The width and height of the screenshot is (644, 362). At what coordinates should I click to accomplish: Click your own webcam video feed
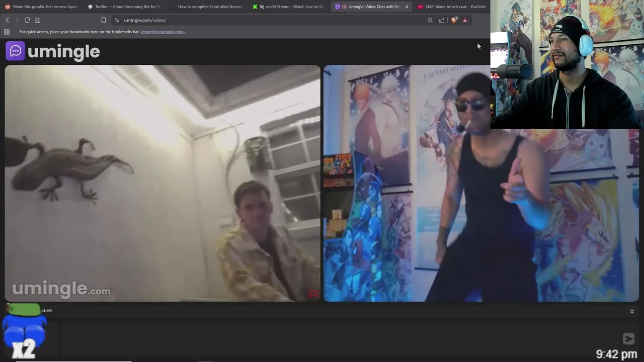pos(481,184)
